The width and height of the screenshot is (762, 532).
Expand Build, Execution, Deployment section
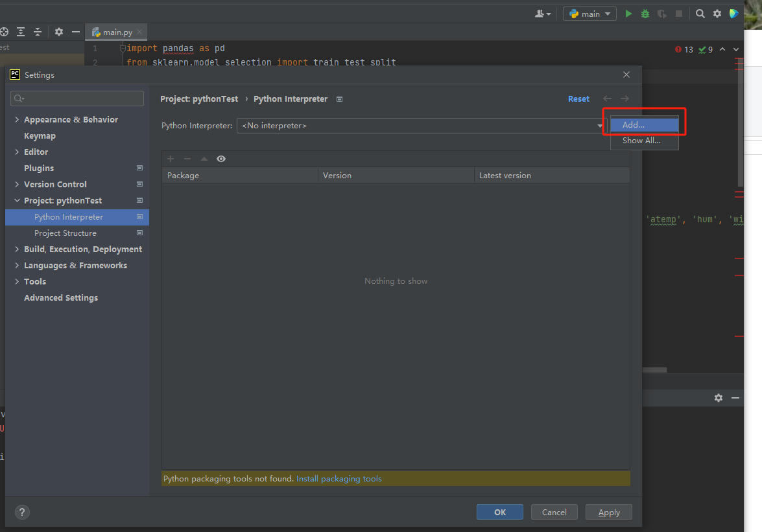tap(17, 249)
